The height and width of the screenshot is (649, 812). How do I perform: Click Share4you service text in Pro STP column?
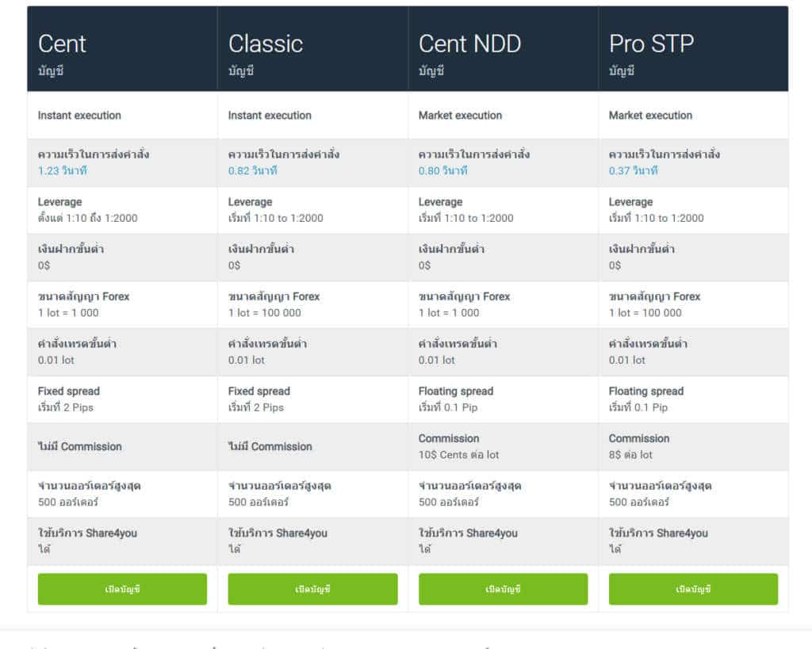click(x=658, y=533)
